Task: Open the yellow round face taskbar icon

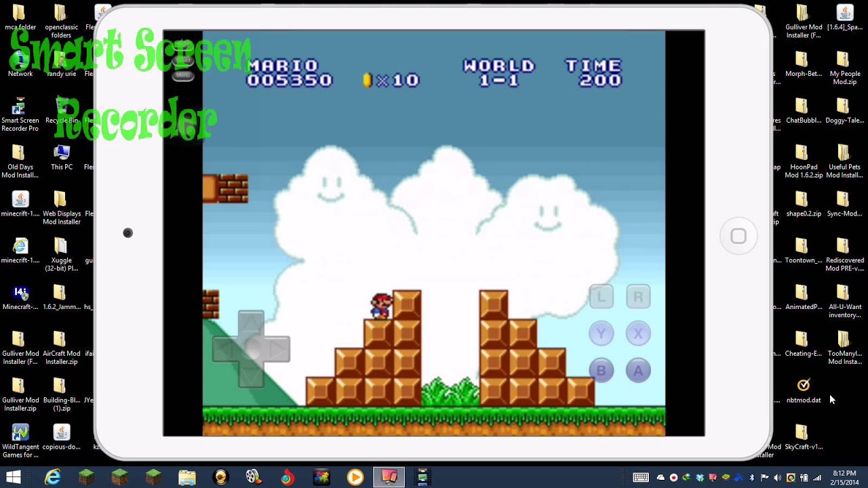Action: [220, 477]
